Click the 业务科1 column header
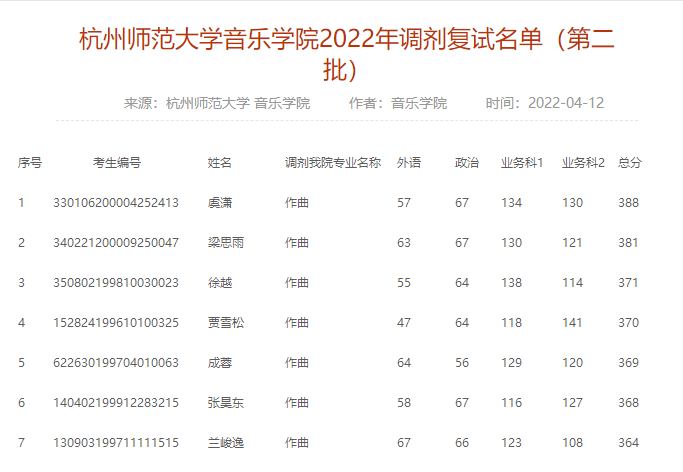Viewport: 683px width, 472px height. point(522,163)
